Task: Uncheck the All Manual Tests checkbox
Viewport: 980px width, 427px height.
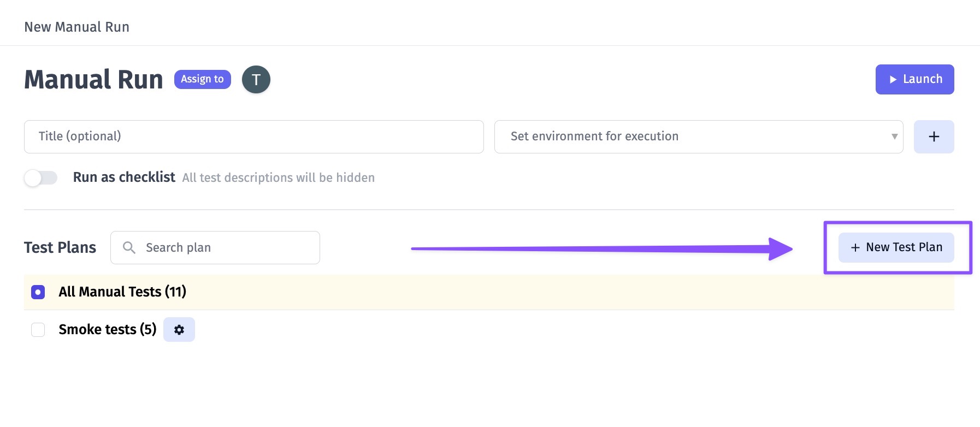Action: point(38,292)
